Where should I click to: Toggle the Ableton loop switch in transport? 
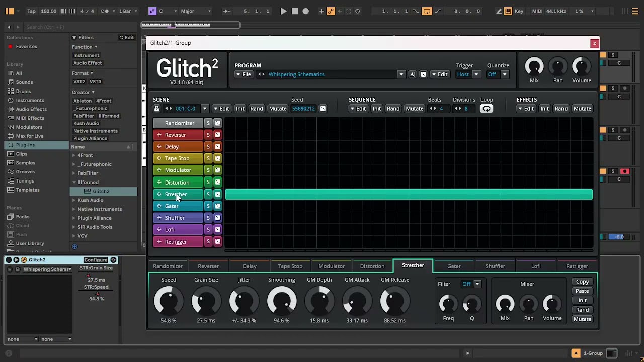(x=427, y=11)
